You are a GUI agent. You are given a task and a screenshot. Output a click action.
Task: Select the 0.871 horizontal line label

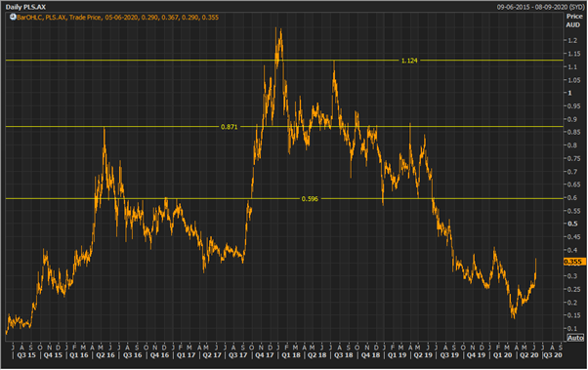pos(229,127)
